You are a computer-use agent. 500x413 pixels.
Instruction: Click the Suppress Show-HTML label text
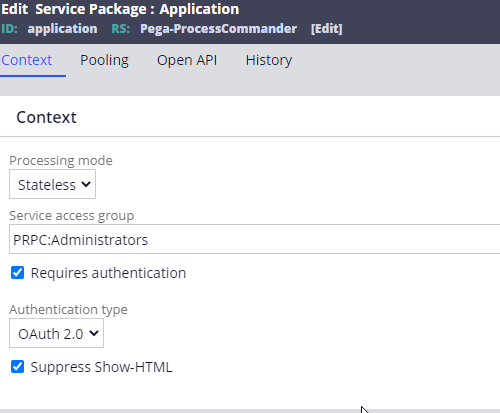point(101,367)
